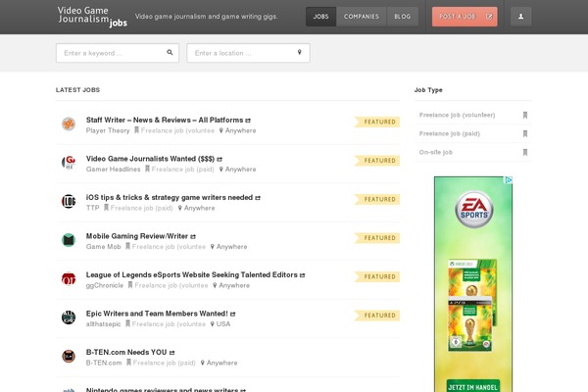Click the Player Theory company logo

point(69,123)
